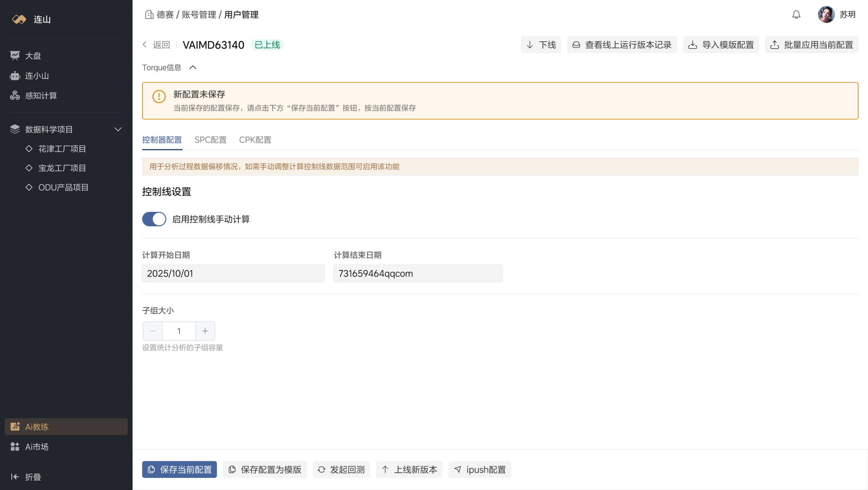
Task: Open 感知计算 sidebar icon
Action: click(x=15, y=96)
